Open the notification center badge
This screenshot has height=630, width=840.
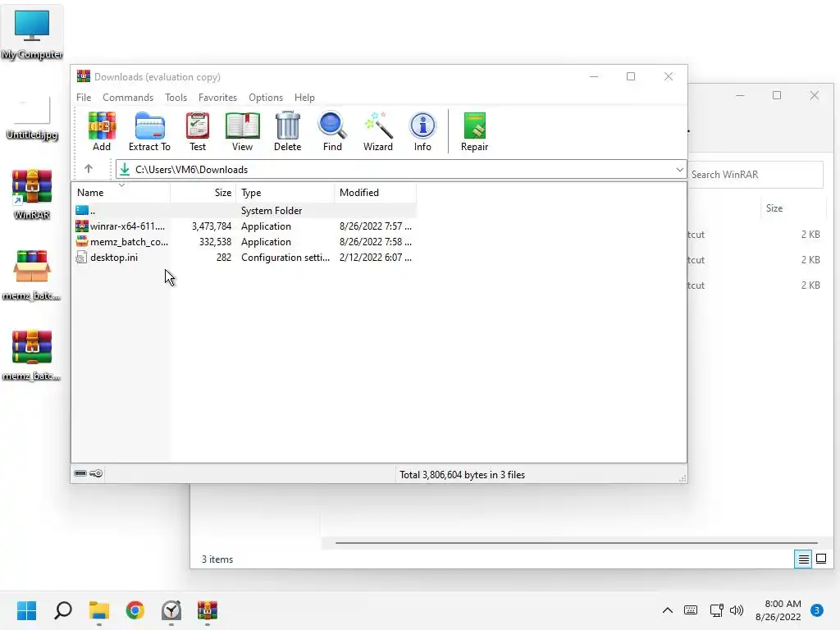tap(817, 610)
